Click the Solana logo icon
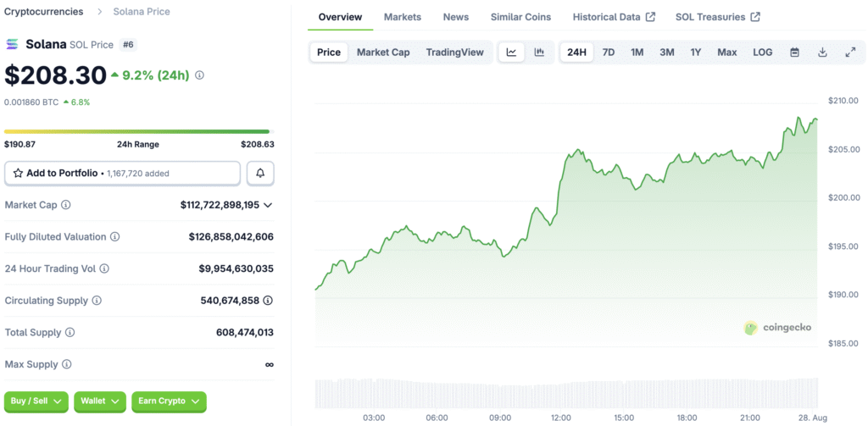Screen dimensions: 868x426 [x=13, y=45]
